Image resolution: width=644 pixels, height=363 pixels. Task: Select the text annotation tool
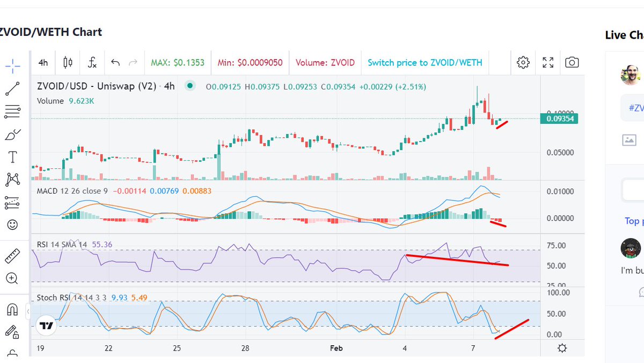click(x=13, y=157)
